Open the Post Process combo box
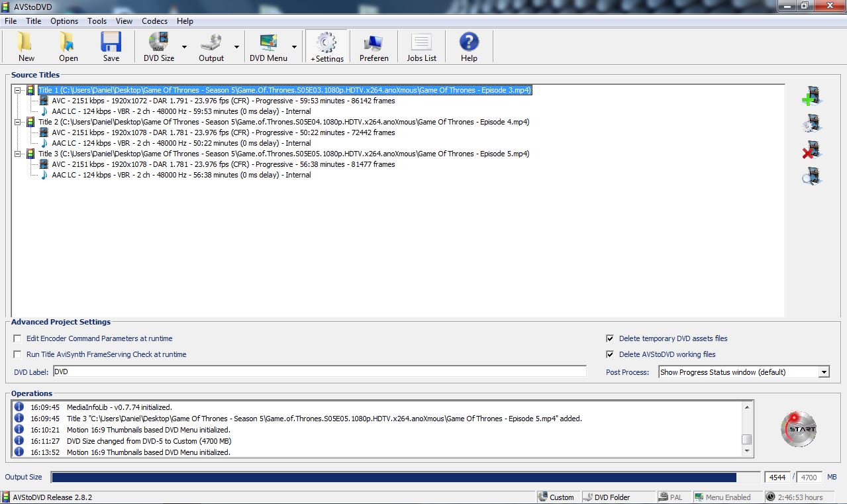 tap(744, 372)
